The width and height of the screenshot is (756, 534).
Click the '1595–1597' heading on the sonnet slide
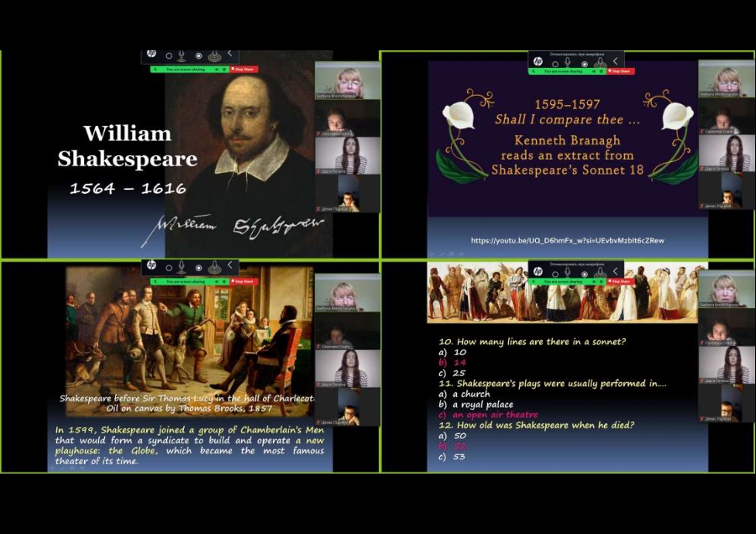tap(568, 105)
